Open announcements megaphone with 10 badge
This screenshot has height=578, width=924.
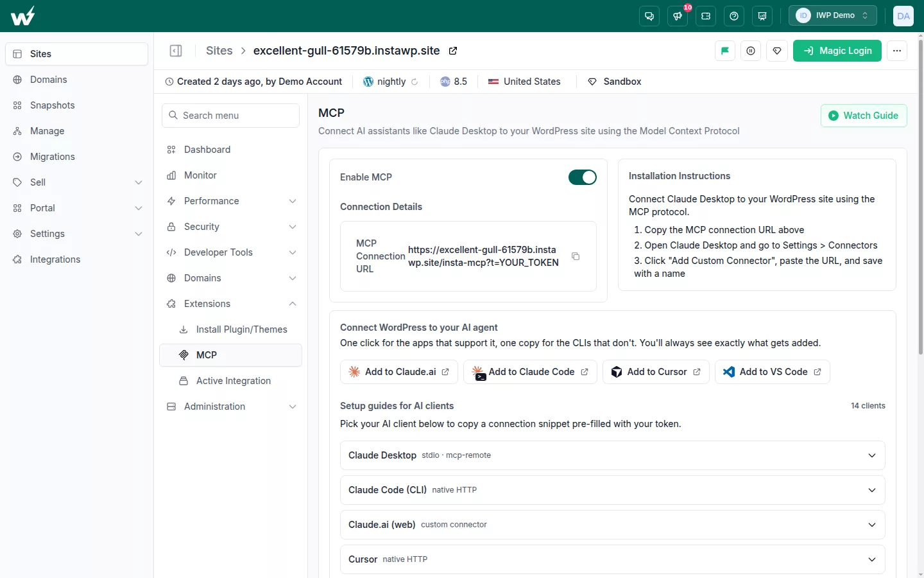678,16
